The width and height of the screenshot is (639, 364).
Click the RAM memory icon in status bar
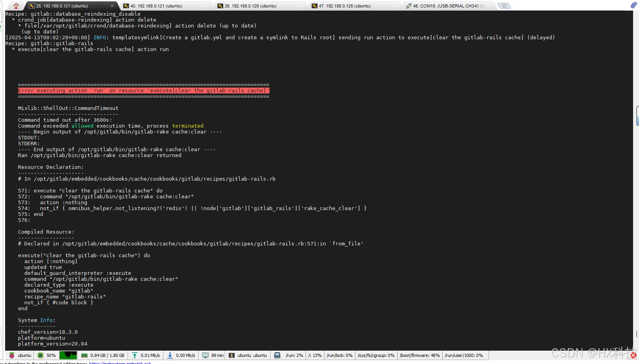tap(84, 355)
